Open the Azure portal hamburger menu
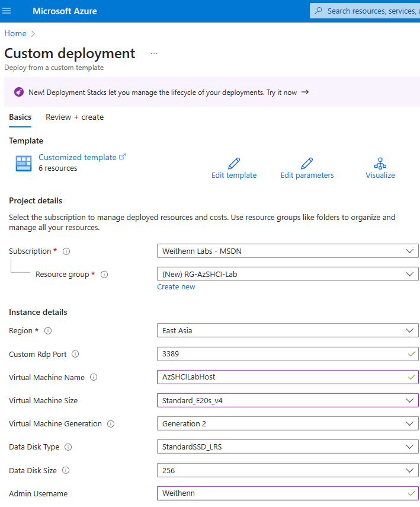The width and height of the screenshot is (420, 507). [7, 11]
